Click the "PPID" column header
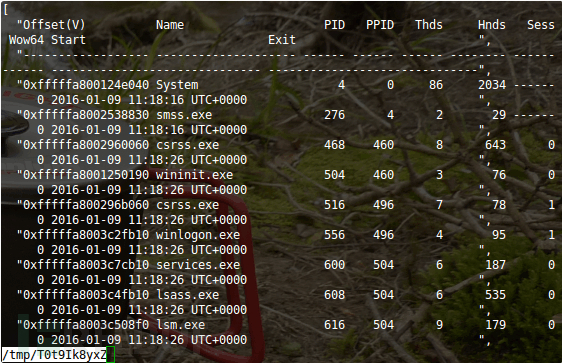The width and height of the screenshot is (562, 363). [380, 25]
